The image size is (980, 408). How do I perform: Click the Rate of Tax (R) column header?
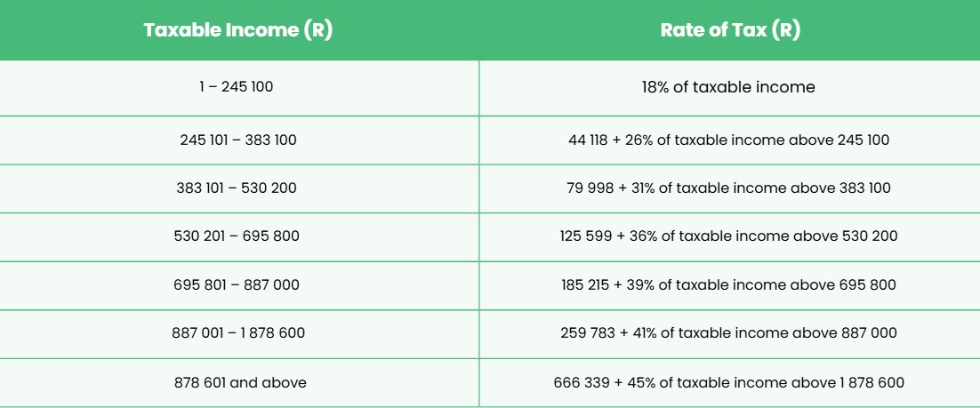pos(730,30)
